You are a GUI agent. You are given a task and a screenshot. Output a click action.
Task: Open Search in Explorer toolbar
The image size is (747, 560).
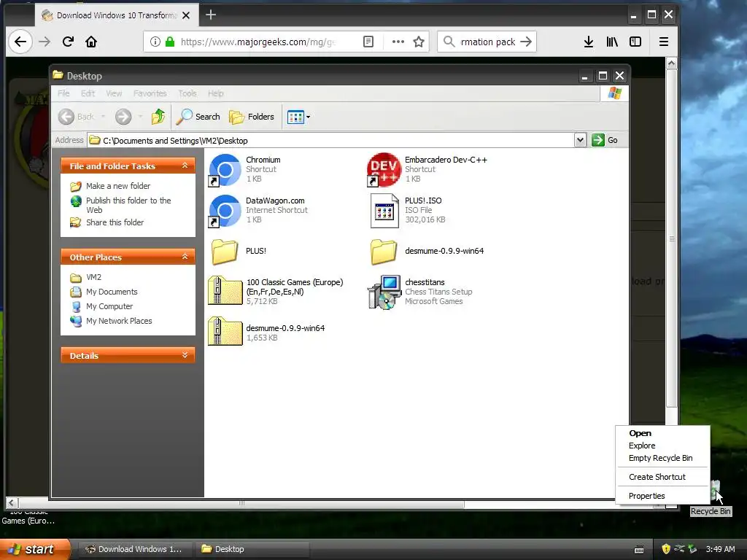198,117
